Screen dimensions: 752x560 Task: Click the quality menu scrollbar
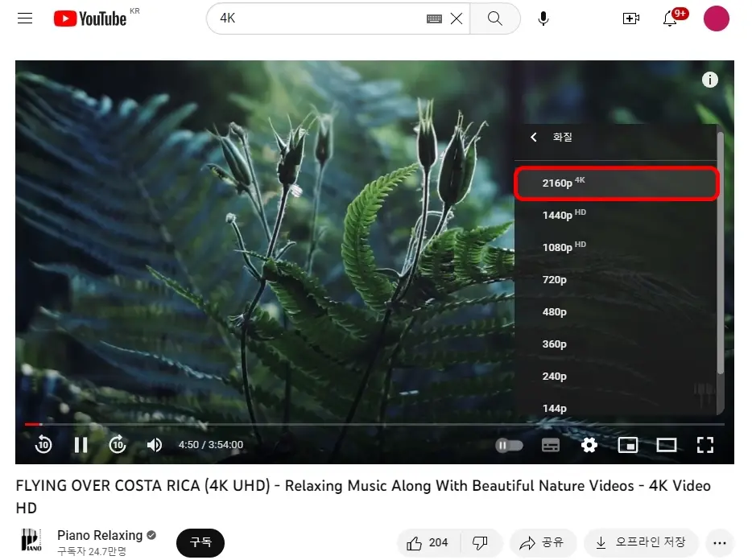[x=721, y=253]
